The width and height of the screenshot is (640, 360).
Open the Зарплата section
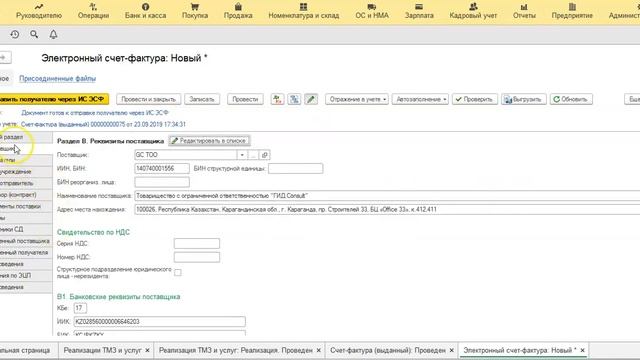pyautogui.click(x=419, y=11)
